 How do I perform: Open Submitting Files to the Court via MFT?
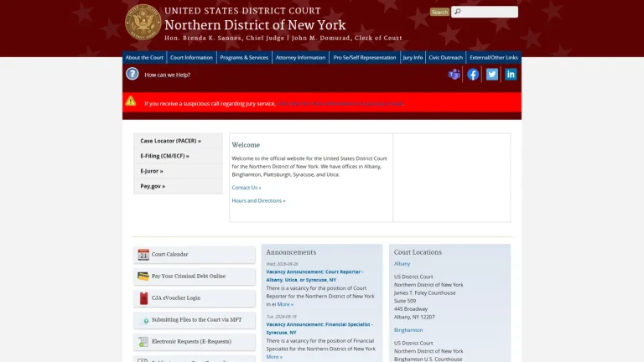(195, 320)
